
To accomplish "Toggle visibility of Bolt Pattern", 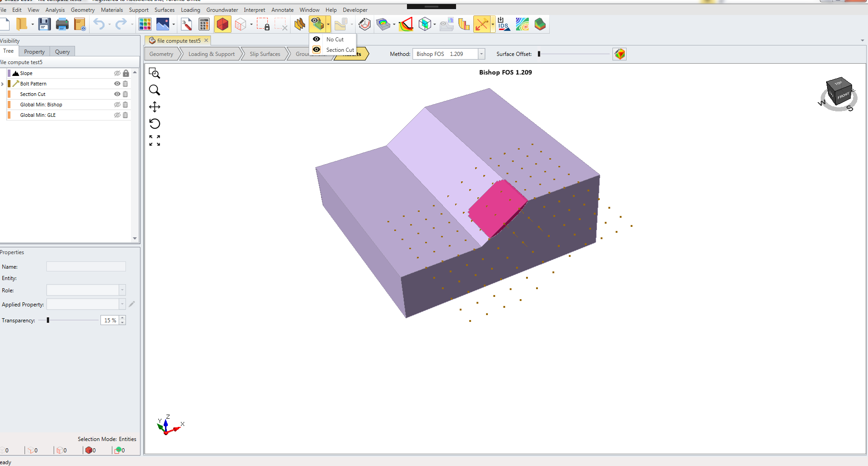I will (117, 84).
